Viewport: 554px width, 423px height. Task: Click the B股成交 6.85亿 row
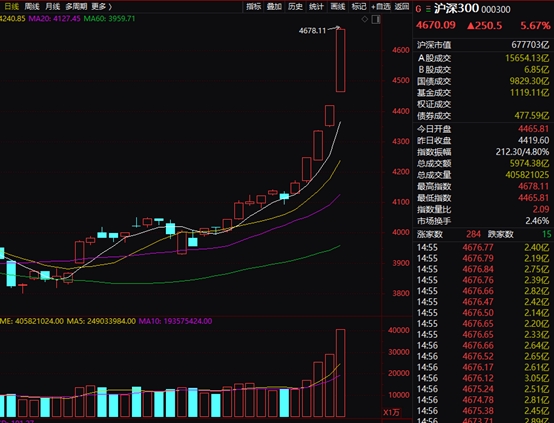(x=483, y=70)
